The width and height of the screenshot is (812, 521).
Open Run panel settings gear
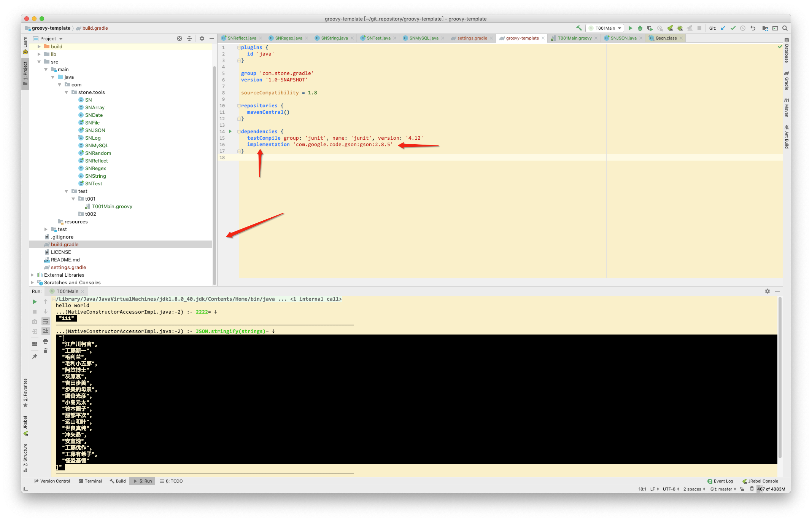tap(768, 291)
